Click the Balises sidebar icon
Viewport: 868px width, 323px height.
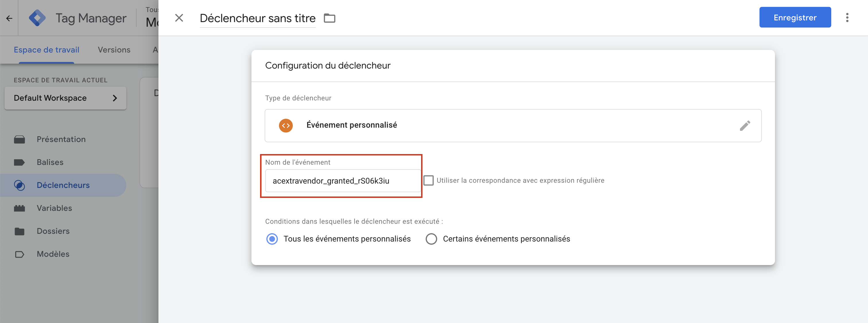tap(20, 162)
